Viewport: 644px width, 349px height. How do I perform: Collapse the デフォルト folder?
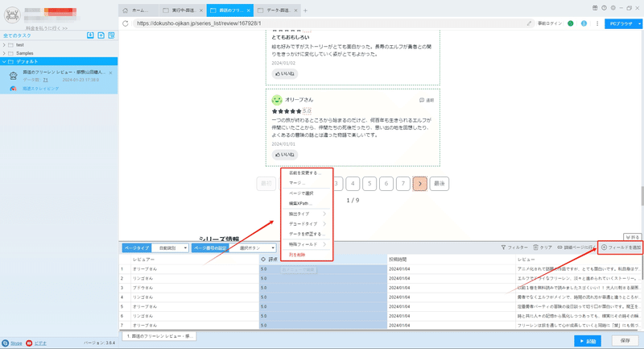pyautogui.click(x=4, y=62)
